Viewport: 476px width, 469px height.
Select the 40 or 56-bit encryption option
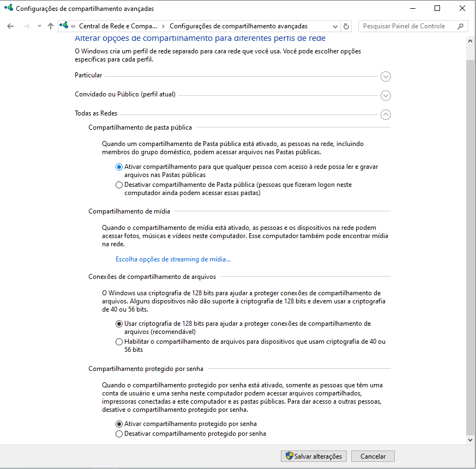[x=119, y=342]
